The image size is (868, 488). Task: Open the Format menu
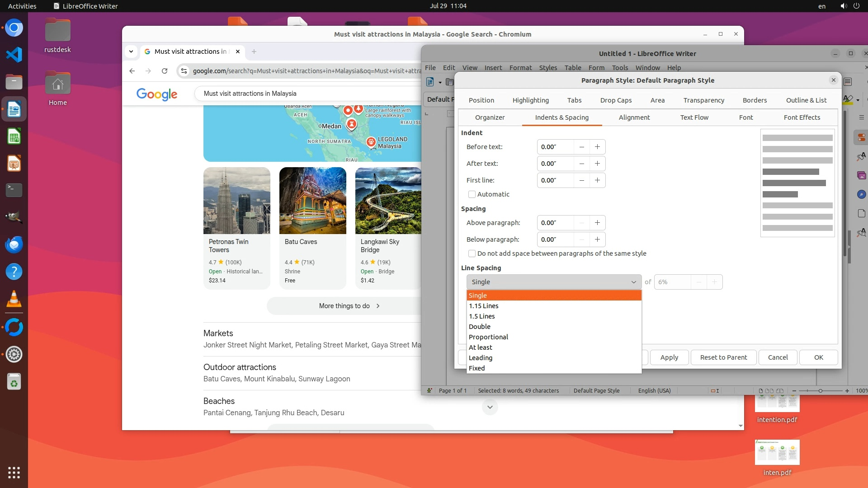(x=520, y=68)
